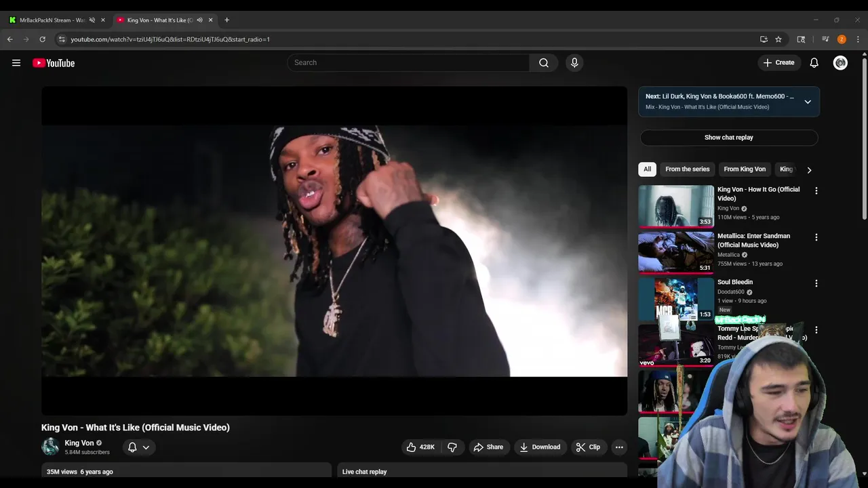Viewport: 868px width, 488px height.
Task: Open King Von channel avatar
Action: coord(50,447)
